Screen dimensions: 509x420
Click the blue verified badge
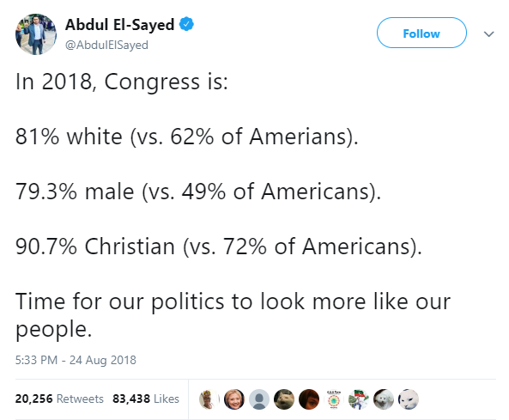tap(186, 24)
